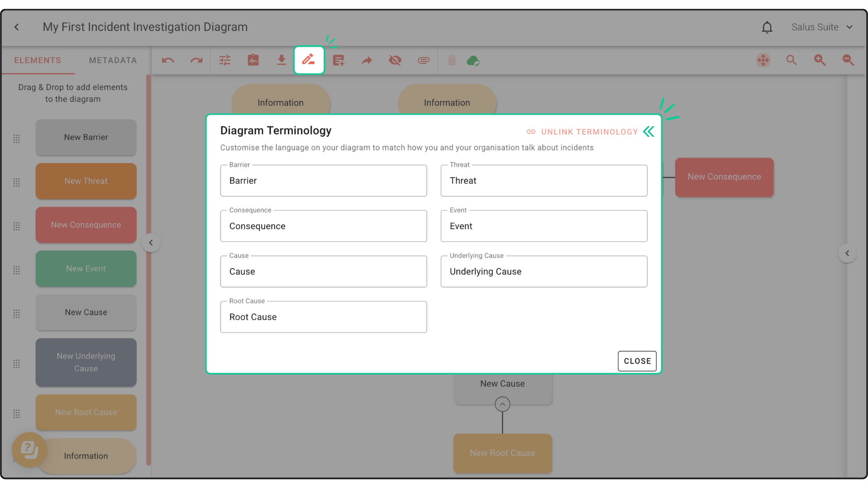Expand the right side panel chevron
The height and width of the screenshot is (488, 868).
pos(847,253)
